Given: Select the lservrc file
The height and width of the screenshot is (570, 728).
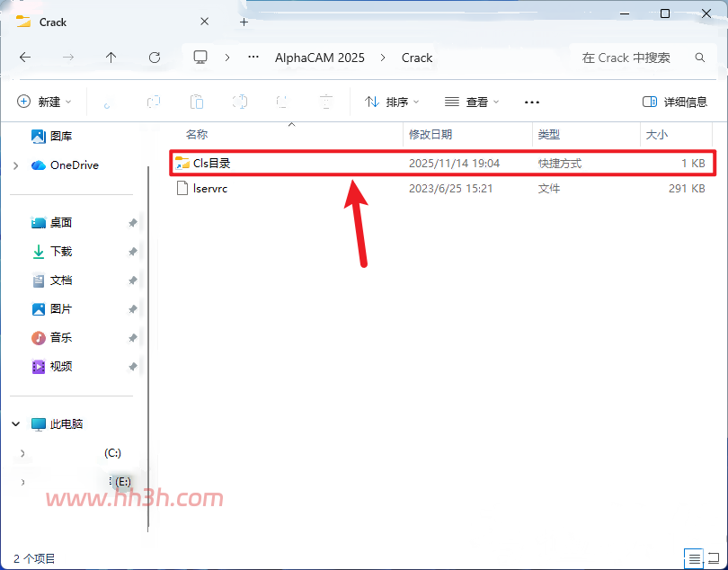Looking at the screenshot, I should [442, 188].
